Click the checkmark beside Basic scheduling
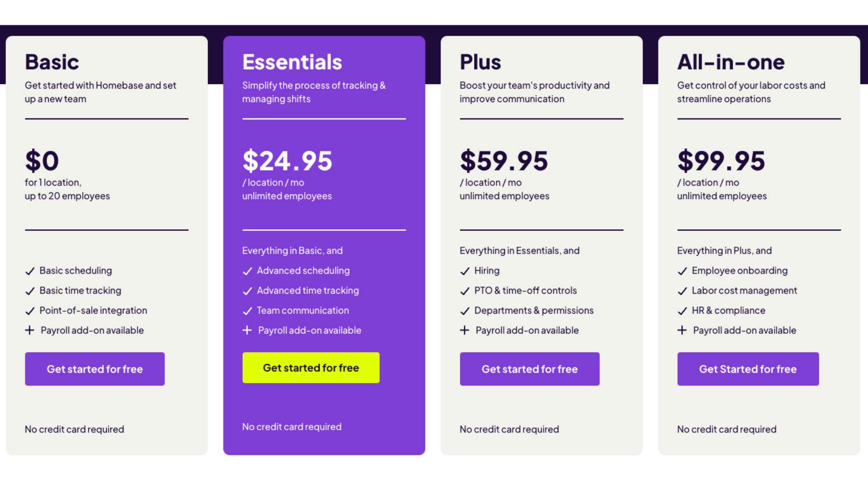Viewport: 868px width, 488px height. pos(30,271)
